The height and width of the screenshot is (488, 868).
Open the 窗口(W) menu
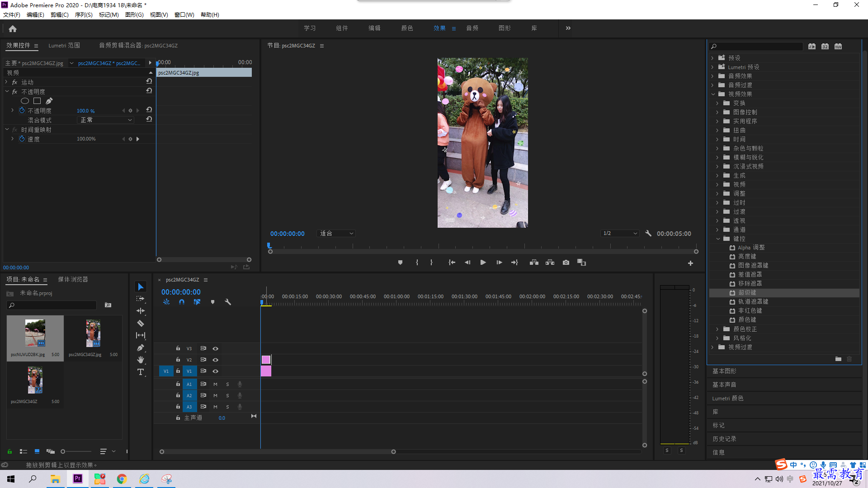184,14
